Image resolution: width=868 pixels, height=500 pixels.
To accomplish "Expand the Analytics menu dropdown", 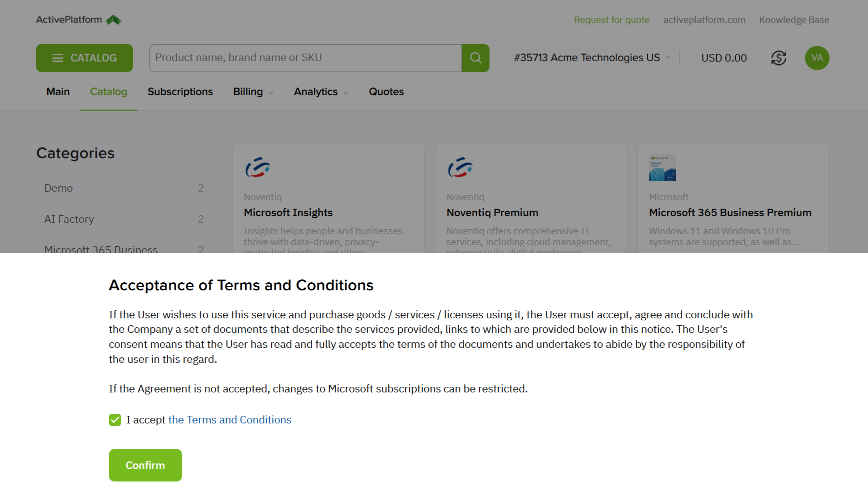I will [x=321, y=92].
